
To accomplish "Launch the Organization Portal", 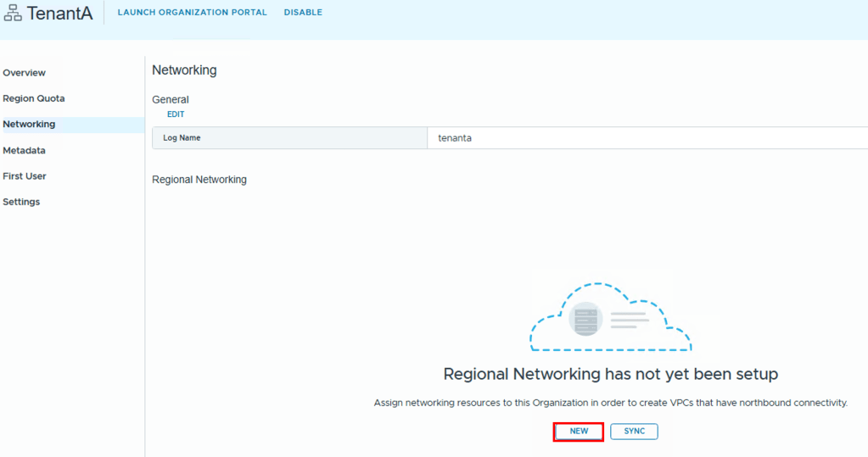I will 192,13.
